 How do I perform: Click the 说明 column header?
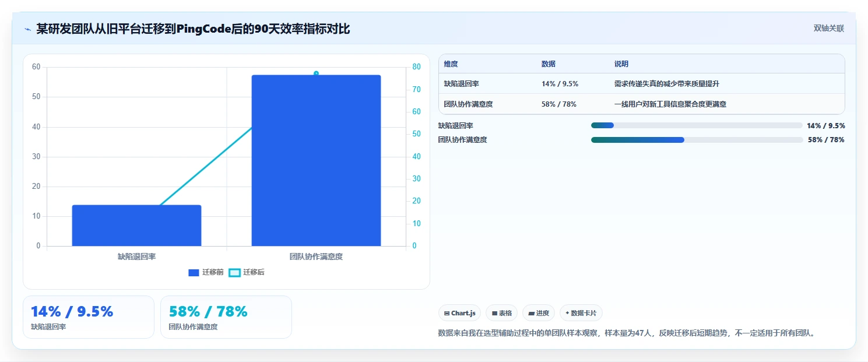click(621, 64)
